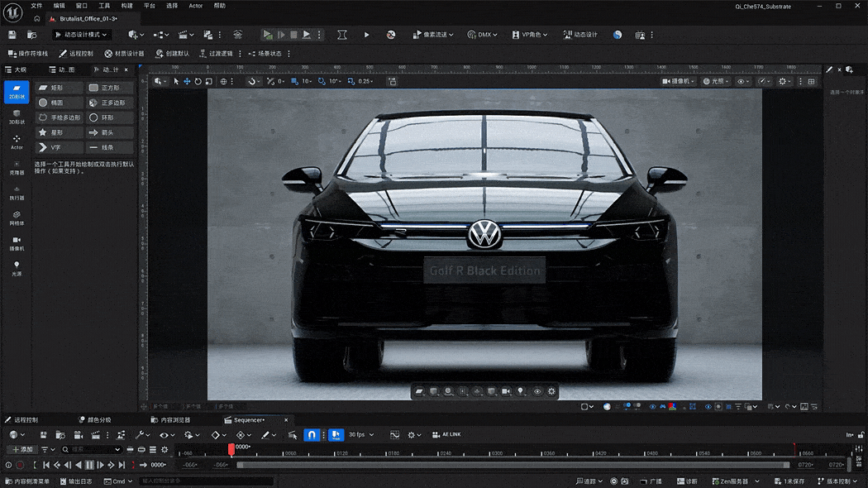
Task: Open the 摄像机 viewport camera dropdown
Action: pyautogui.click(x=678, y=81)
